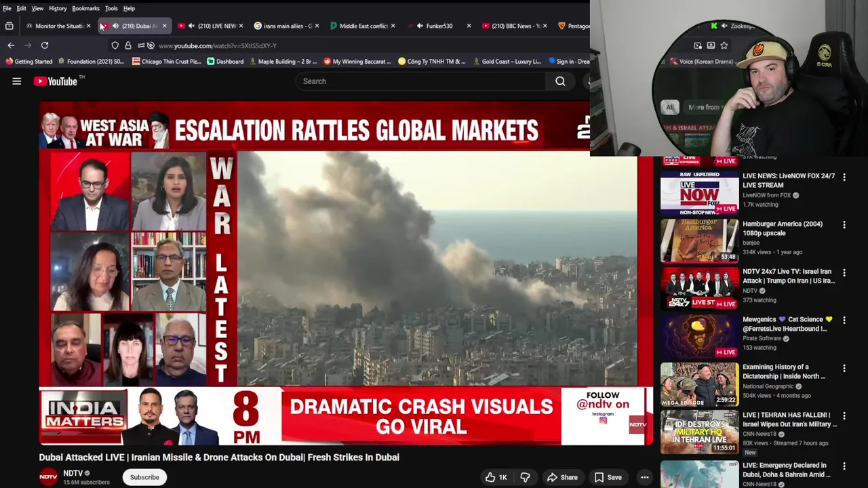
Task: Dislike the NDTV video
Action: click(x=525, y=477)
